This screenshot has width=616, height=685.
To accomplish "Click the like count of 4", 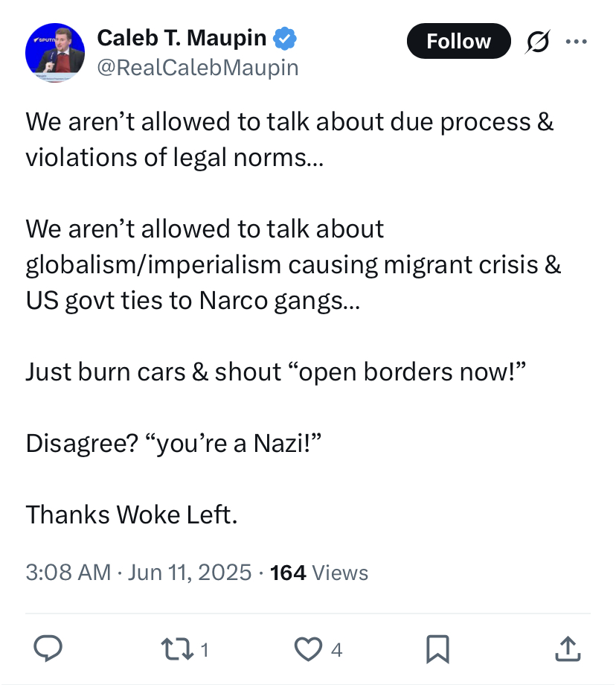I will 336,650.
